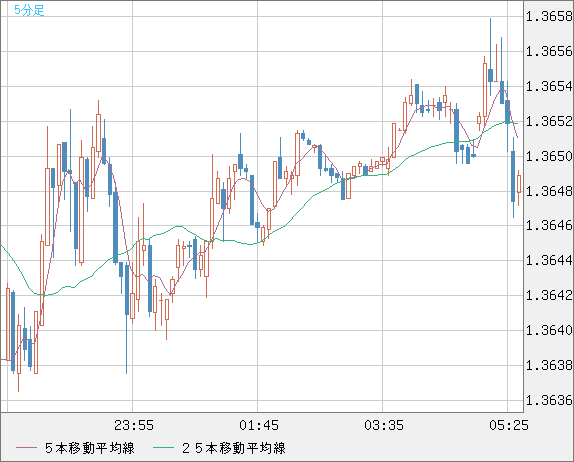Screen dimensions: 574x462
Task: Click the 5本移動平均線 legend label
Action: [90, 448]
